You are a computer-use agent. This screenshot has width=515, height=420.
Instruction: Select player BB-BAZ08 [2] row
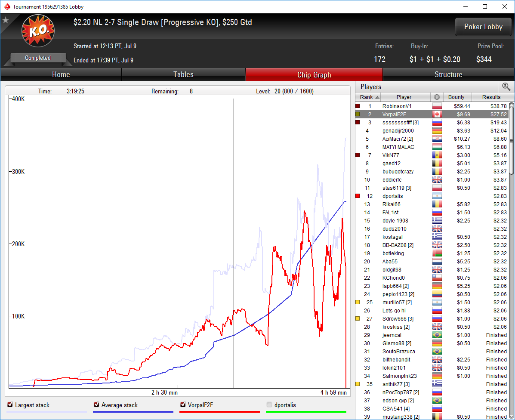(432, 245)
